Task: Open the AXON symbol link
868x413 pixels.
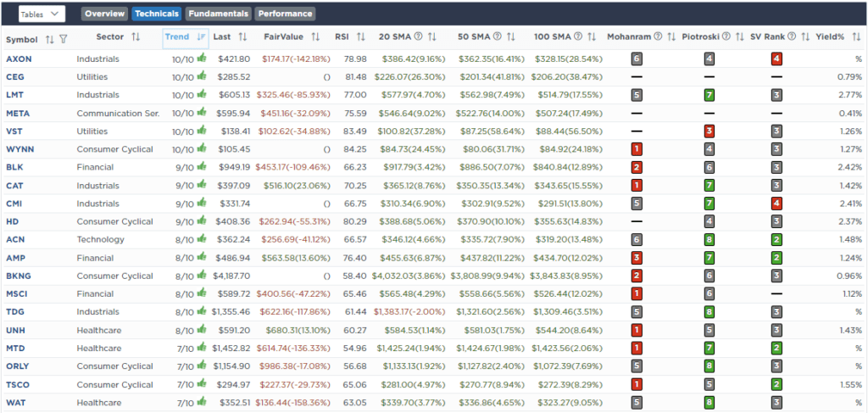Action: (18, 59)
